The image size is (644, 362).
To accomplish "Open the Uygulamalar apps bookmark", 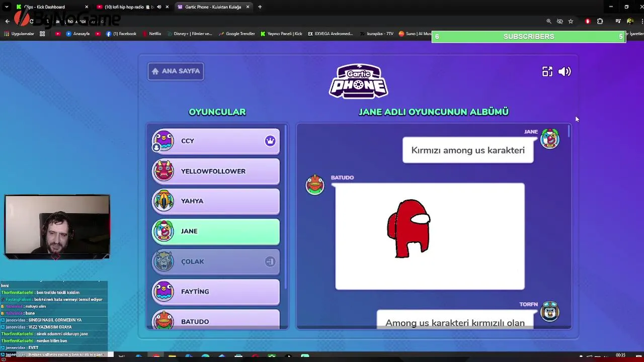I will click(19, 34).
